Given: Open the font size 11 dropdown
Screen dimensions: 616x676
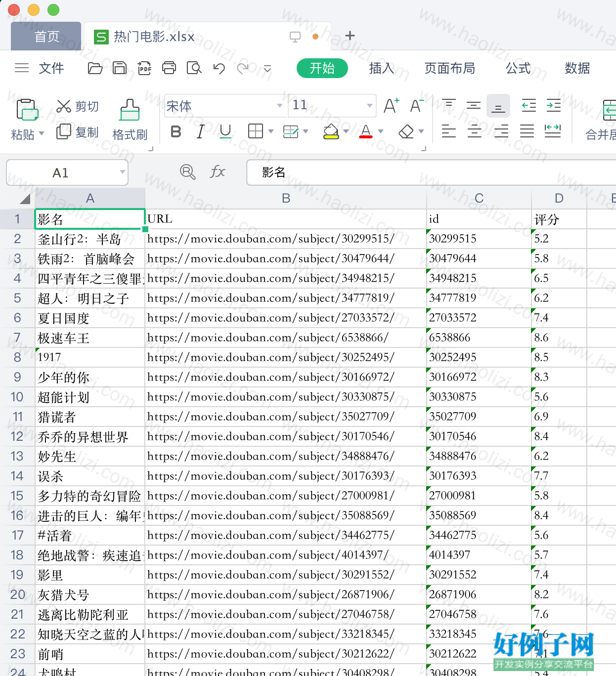Looking at the screenshot, I should coord(369,106).
